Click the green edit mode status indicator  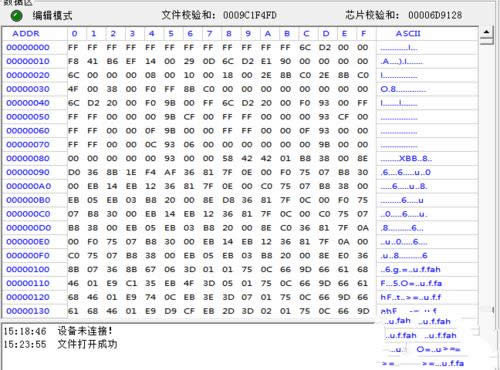coord(17,15)
